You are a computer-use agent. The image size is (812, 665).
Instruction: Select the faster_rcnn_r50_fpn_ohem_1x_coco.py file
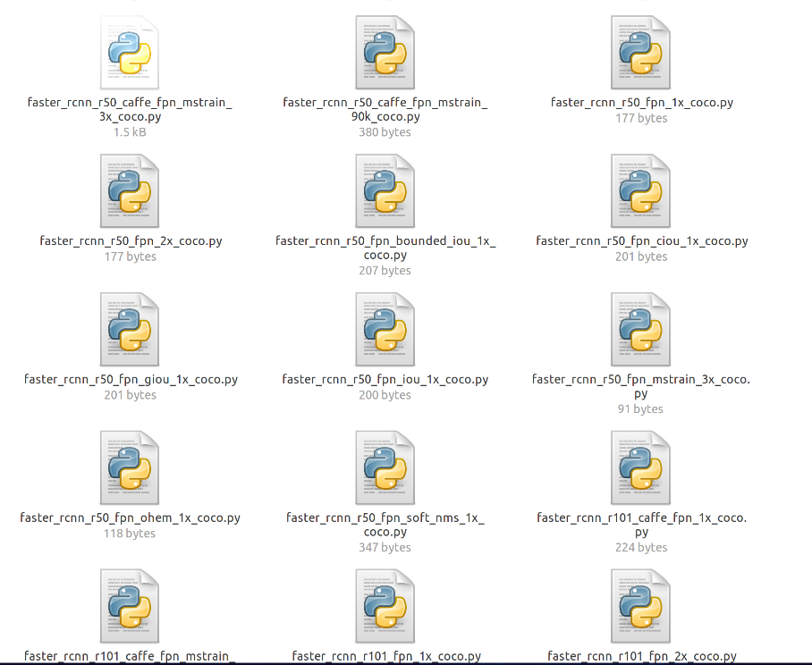click(130, 467)
